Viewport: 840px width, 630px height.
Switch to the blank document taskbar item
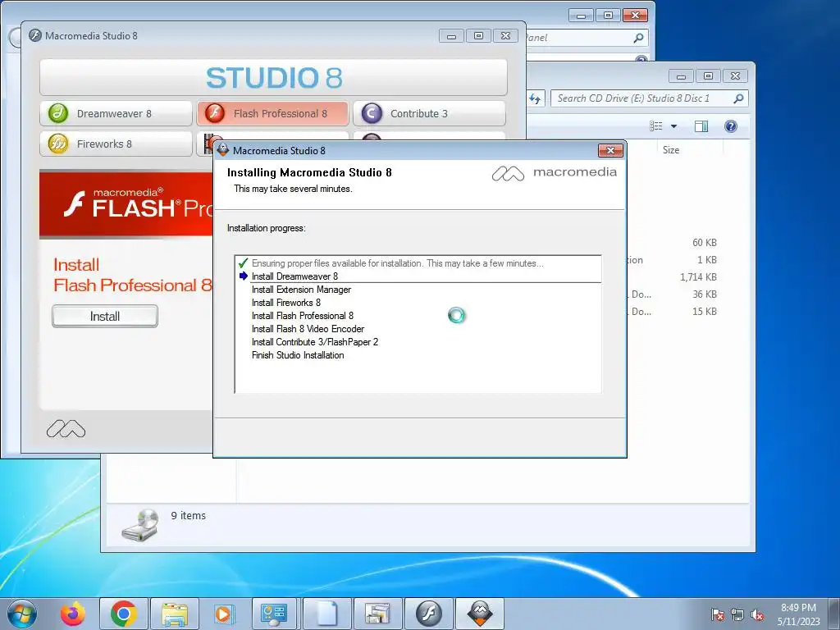[x=327, y=614]
